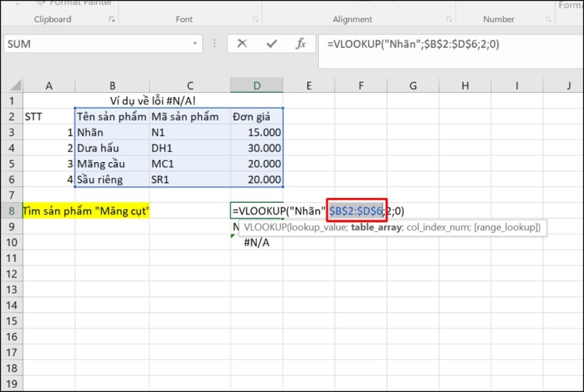The image size is (584, 392).
Task: Click the cell containing #N/A error
Action: [257, 242]
